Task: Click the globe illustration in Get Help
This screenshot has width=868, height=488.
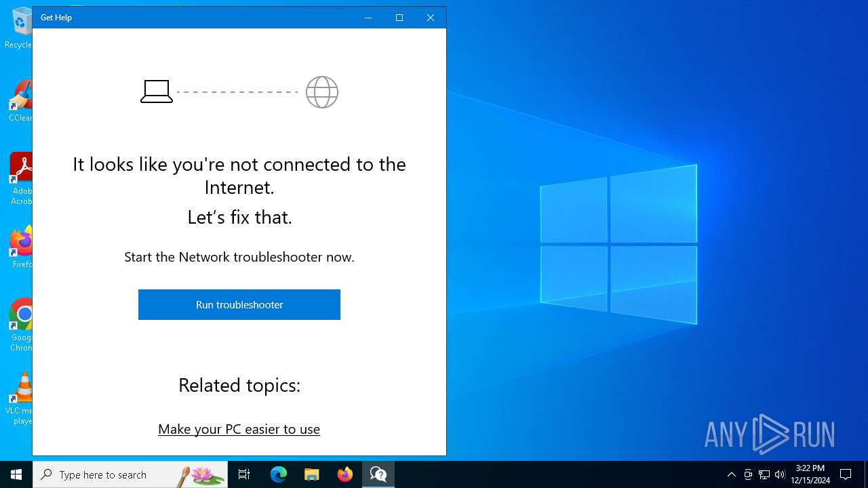Action: pyautogui.click(x=322, y=92)
